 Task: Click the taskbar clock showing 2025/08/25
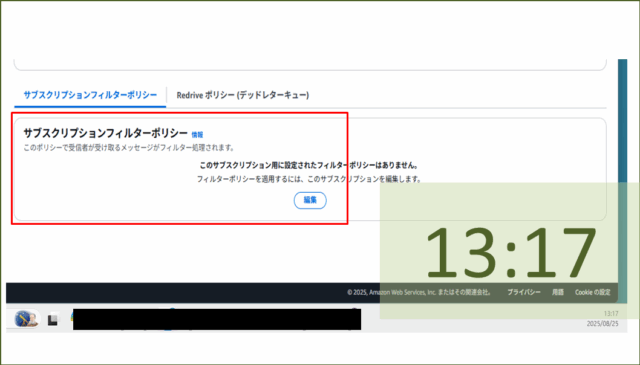[x=602, y=318]
